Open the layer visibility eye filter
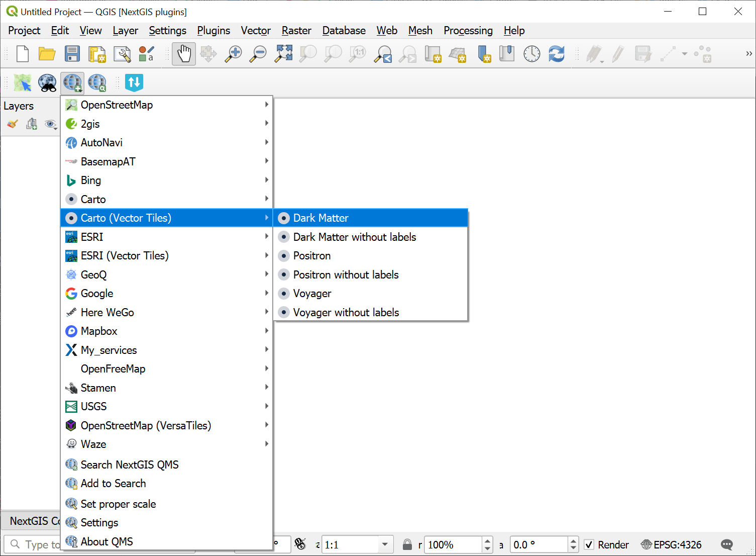 point(51,124)
